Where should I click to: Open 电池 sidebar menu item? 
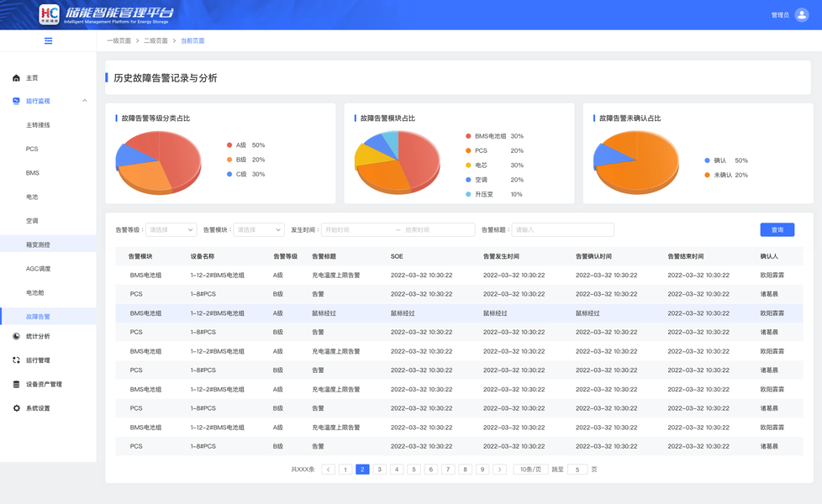[x=32, y=197]
